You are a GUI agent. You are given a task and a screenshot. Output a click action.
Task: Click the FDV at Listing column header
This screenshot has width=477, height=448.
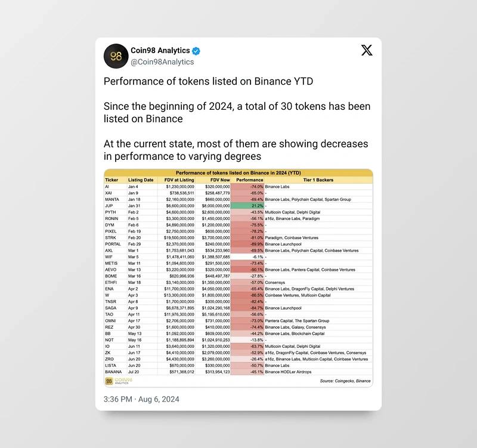[178, 180]
